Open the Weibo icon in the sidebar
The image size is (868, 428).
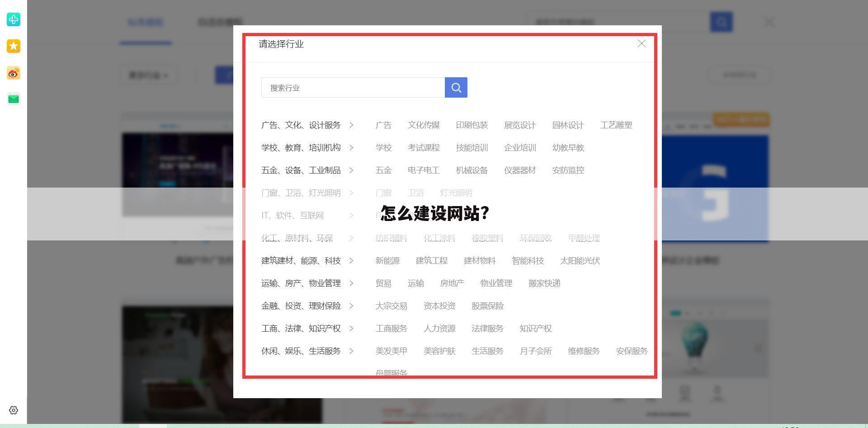coord(13,73)
